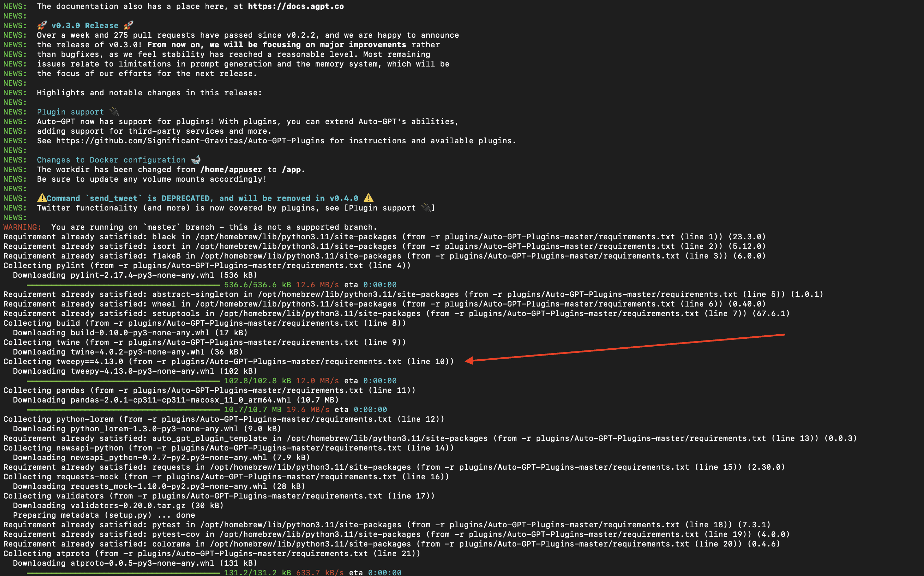The width and height of the screenshot is (924, 576).
Task: Click the bold /home/appuser path text
Action: pyautogui.click(x=231, y=169)
